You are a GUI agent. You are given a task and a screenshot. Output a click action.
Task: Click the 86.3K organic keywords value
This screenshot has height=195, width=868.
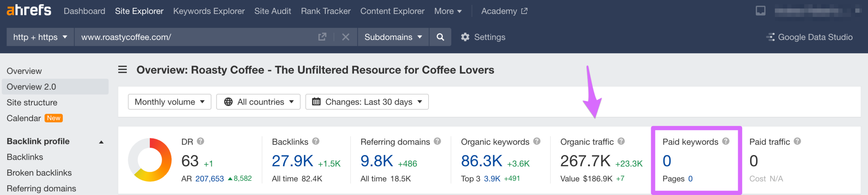click(x=481, y=161)
